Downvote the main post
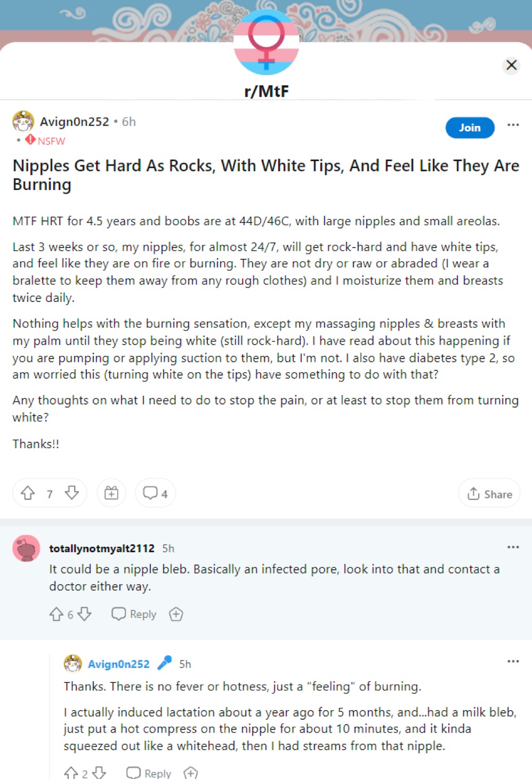Image resolution: width=532 pixels, height=779 pixels. click(x=72, y=493)
